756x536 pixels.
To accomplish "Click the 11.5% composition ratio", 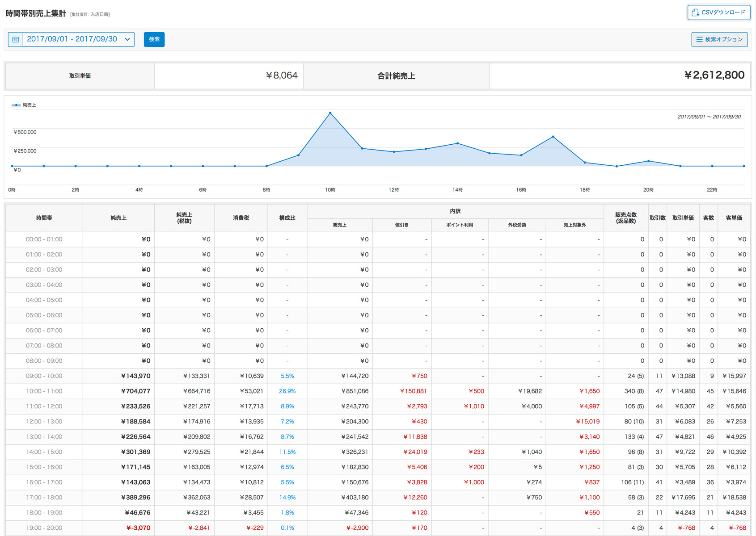I will click(x=287, y=452).
